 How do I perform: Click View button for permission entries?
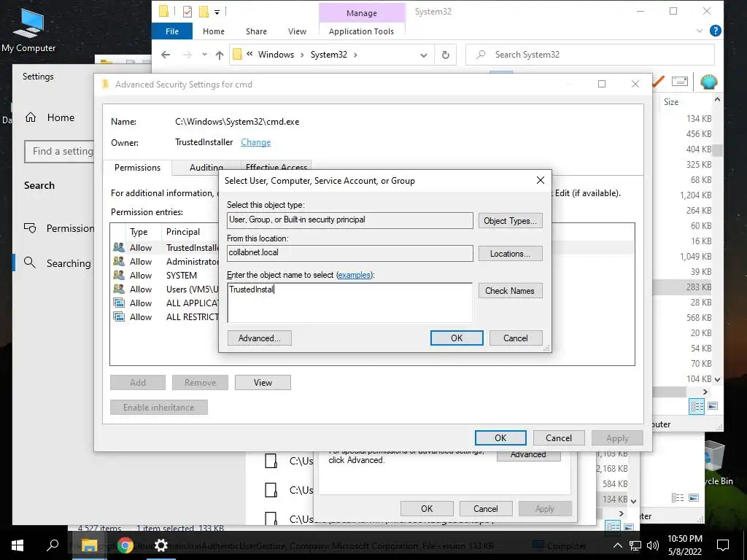[x=263, y=382]
